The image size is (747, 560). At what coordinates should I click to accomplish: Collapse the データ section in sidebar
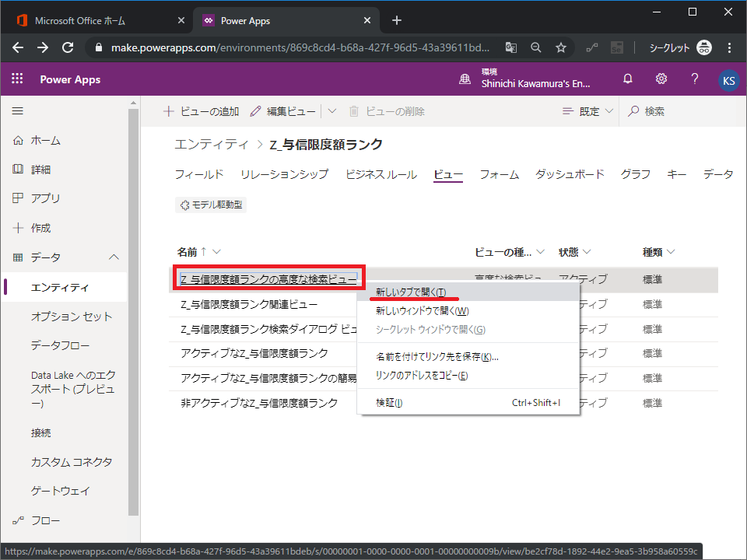[114, 257]
